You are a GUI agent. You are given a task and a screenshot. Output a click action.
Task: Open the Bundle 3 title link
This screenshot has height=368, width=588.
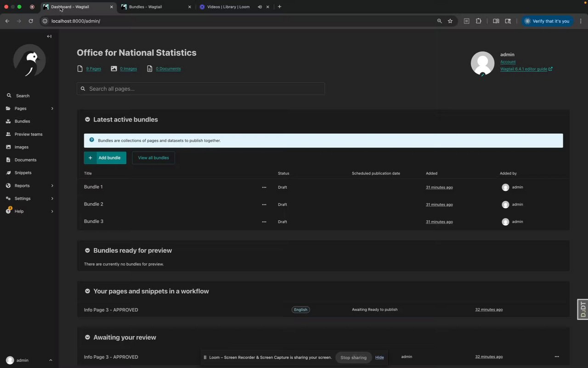[94, 221]
